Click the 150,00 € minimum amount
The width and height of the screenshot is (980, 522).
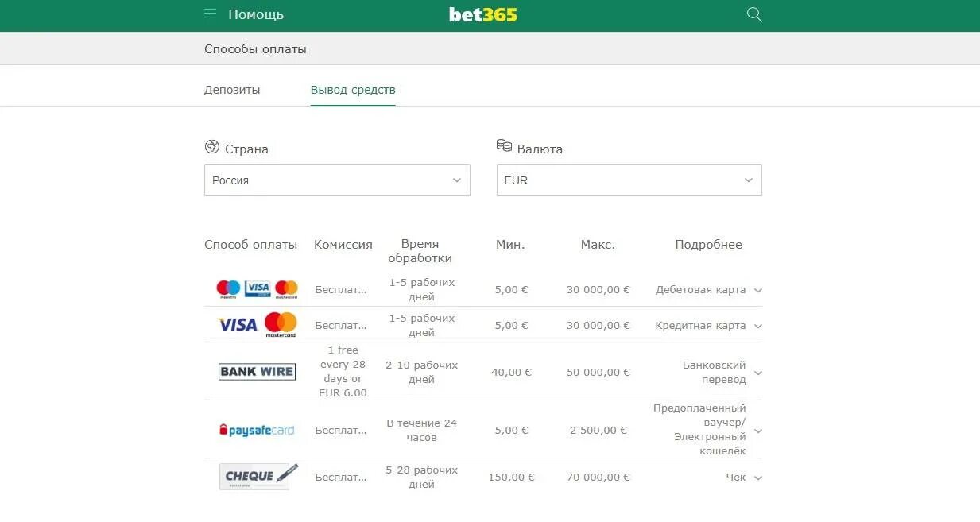[x=512, y=478]
